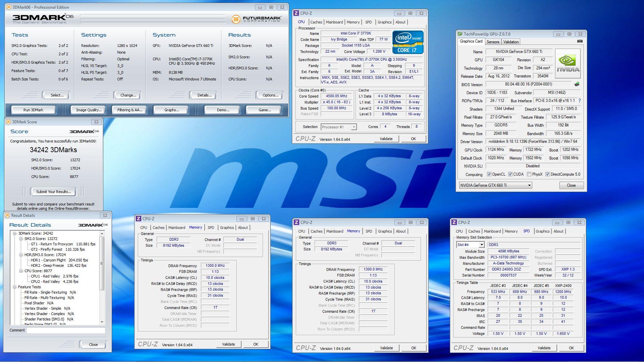
Task: Click the title icon of the CPU-Z SPD window
Action: point(454,222)
